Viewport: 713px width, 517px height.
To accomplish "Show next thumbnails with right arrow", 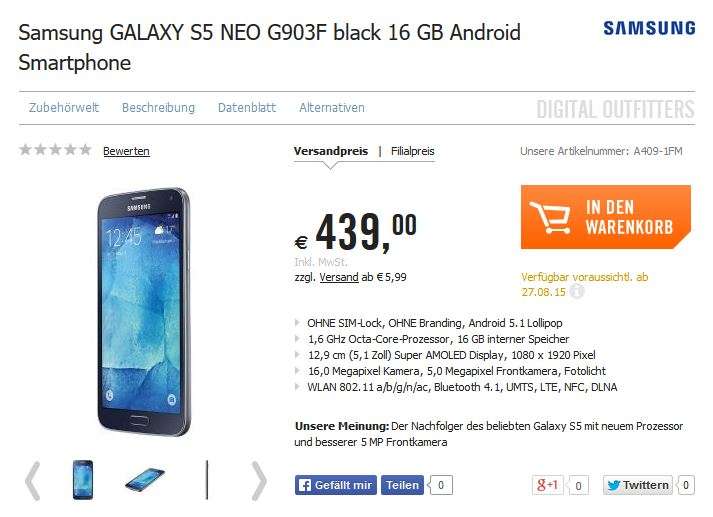I will (258, 480).
